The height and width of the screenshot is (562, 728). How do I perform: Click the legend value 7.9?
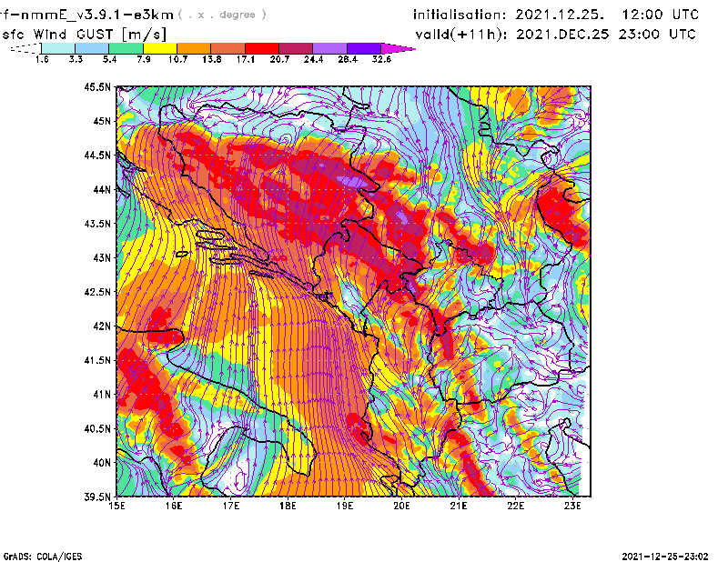[x=144, y=59]
